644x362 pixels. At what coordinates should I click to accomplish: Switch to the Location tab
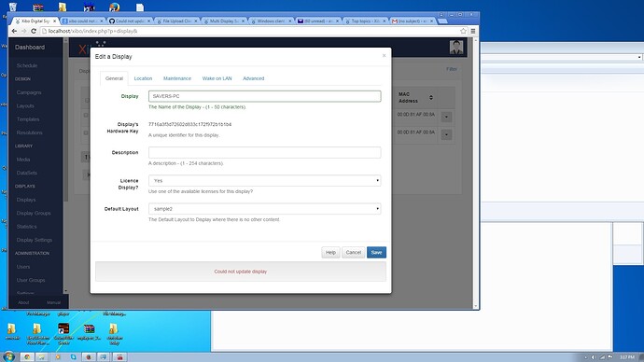tap(143, 78)
